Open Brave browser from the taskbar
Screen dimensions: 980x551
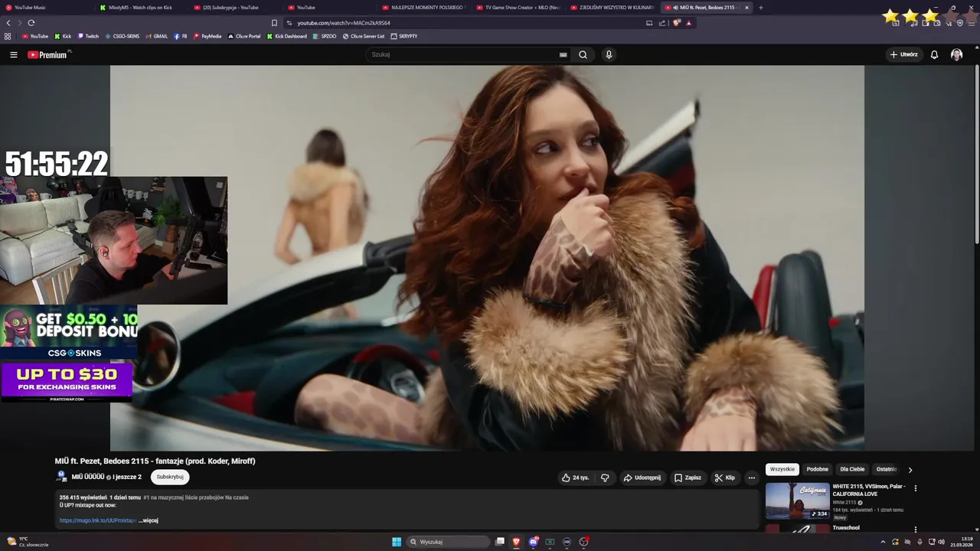(517, 542)
